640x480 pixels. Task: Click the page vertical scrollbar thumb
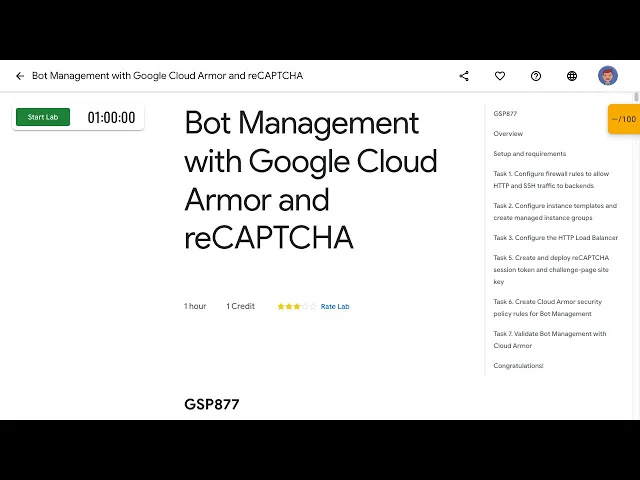(636, 97)
